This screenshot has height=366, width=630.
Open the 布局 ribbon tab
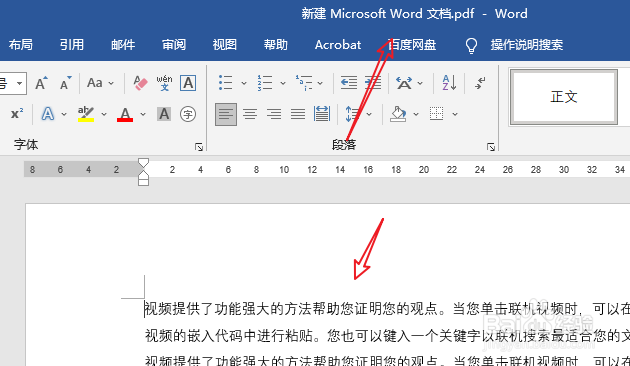[21, 45]
